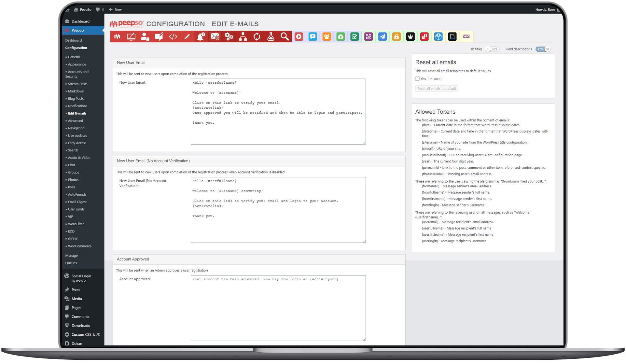Image resolution: width=626 pixels, height=364 pixels.
Task: Open Search magnifier icon in toolbar
Action: coord(285,37)
